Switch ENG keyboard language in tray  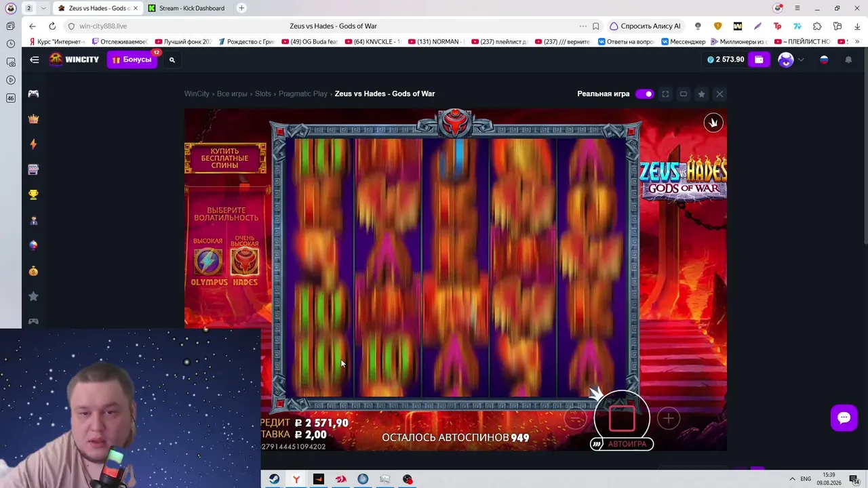tap(806, 479)
